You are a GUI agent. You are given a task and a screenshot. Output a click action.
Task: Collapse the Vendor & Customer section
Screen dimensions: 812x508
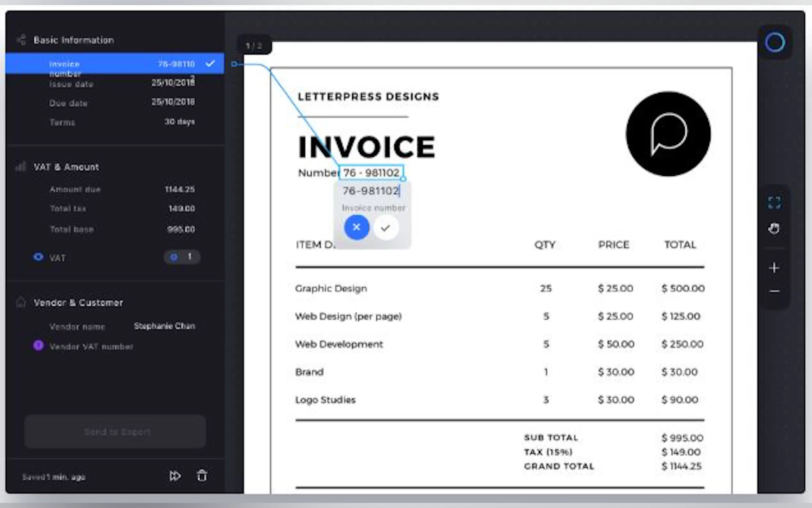pos(78,302)
